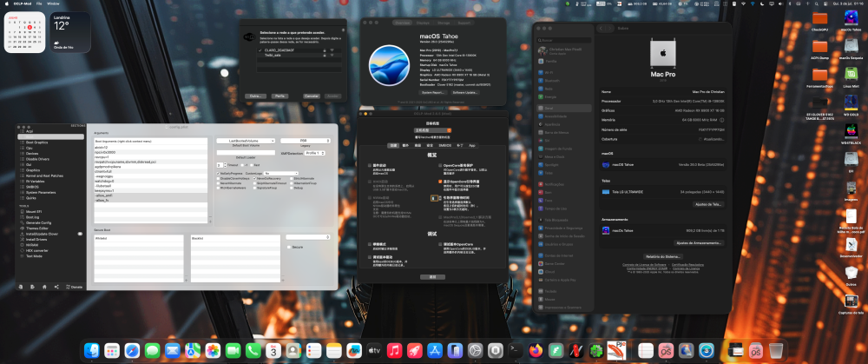
Task: Open Displays tab in About This Mac
Action: click(423, 23)
